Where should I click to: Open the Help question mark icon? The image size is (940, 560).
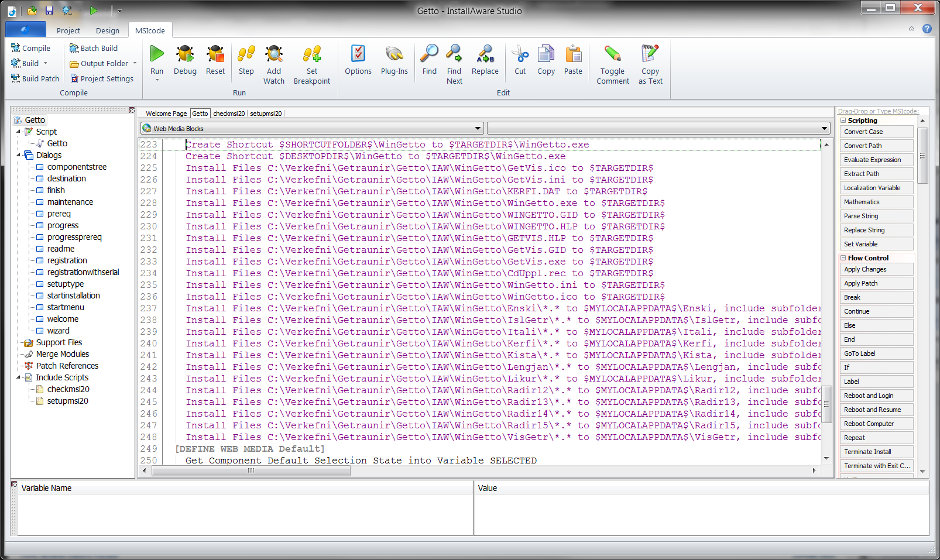click(x=927, y=29)
